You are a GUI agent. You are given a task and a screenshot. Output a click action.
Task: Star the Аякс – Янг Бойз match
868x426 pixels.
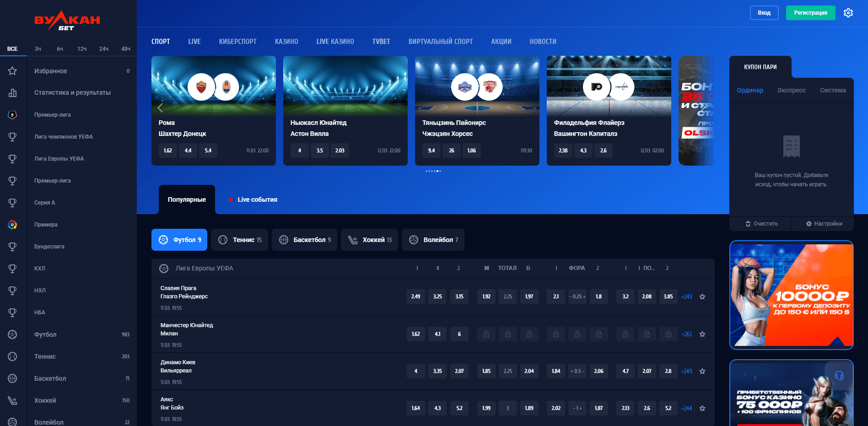[x=702, y=408]
